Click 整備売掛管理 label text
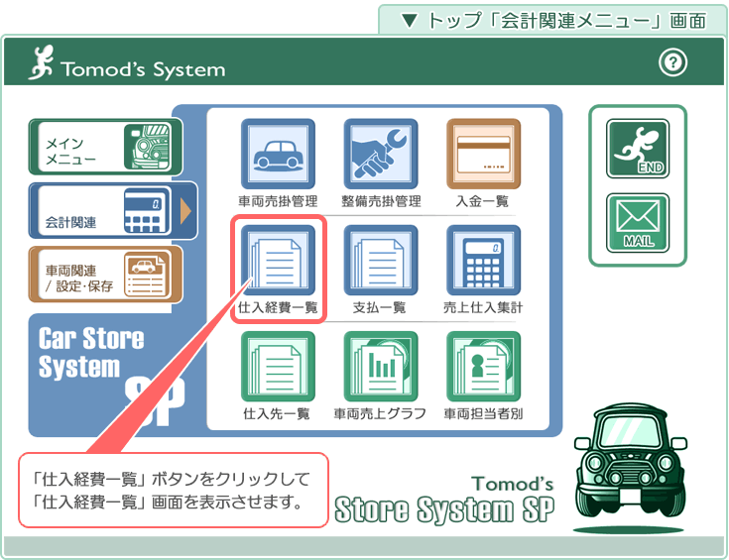The width and height of the screenshot is (729, 560). point(381,201)
